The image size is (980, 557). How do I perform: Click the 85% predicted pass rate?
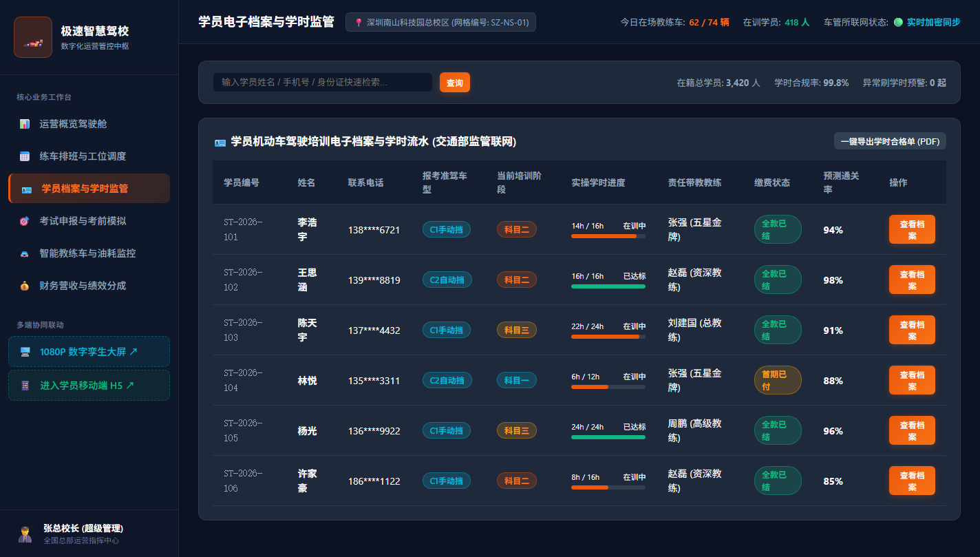click(x=833, y=481)
